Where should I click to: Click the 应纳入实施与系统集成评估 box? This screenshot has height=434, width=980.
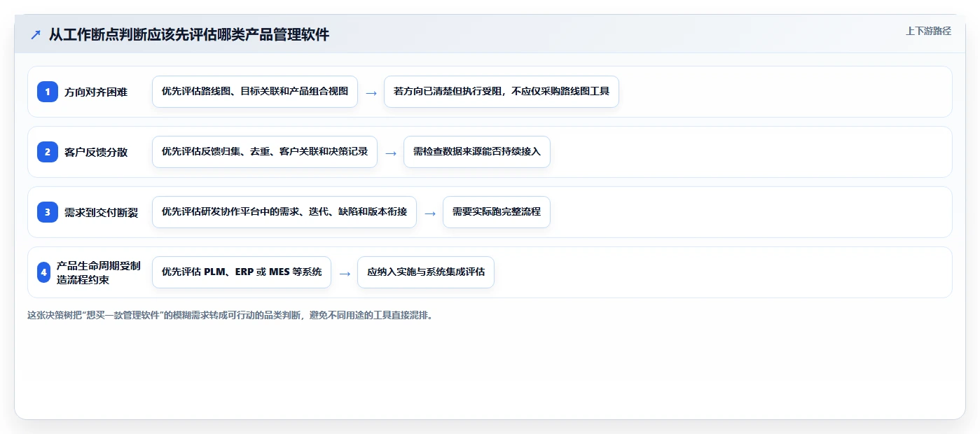coord(426,272)
